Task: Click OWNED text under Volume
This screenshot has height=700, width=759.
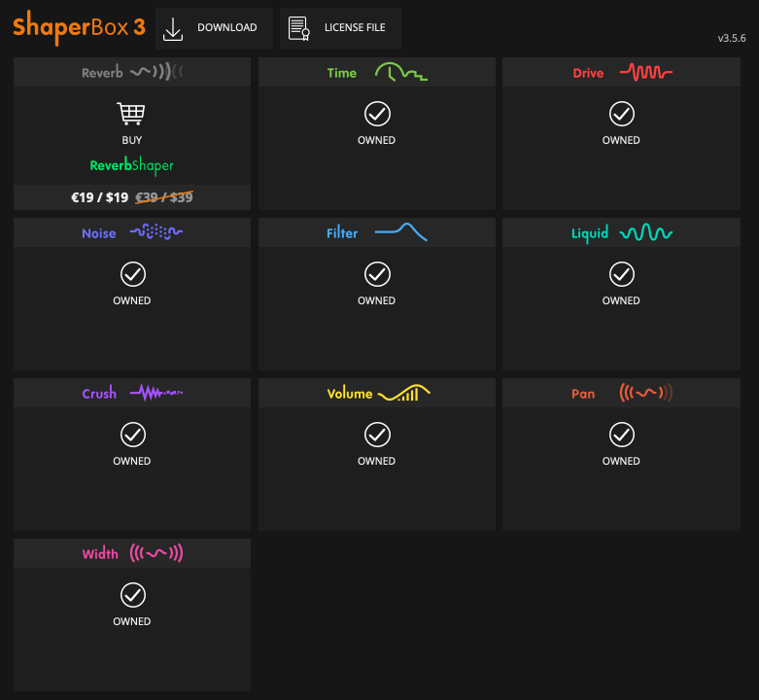Action: click(x=377, y=461)
